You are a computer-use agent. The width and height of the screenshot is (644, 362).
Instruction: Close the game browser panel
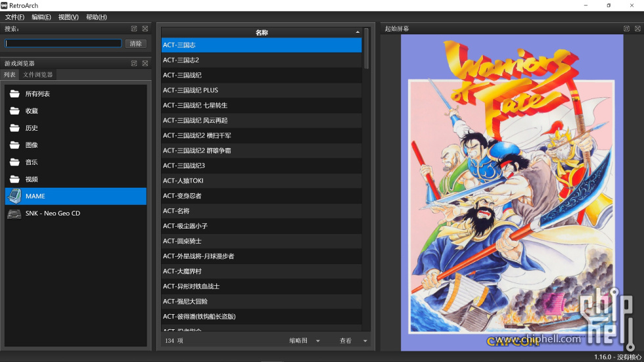(x=145, y=63)
